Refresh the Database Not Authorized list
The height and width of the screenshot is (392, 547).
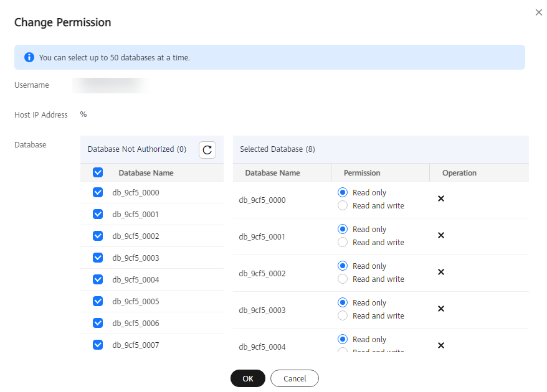(x=207, y=150)
